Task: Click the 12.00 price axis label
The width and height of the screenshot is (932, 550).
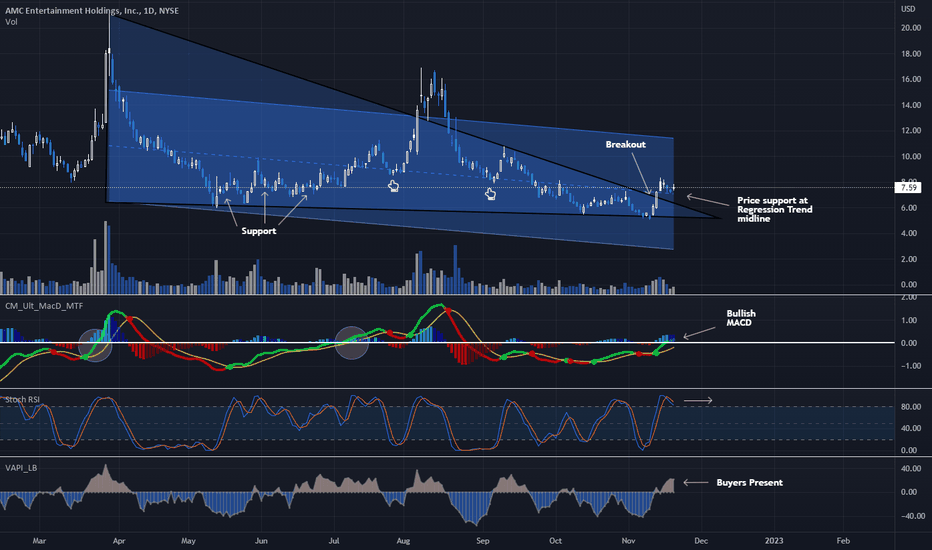Action: point(911,131)
